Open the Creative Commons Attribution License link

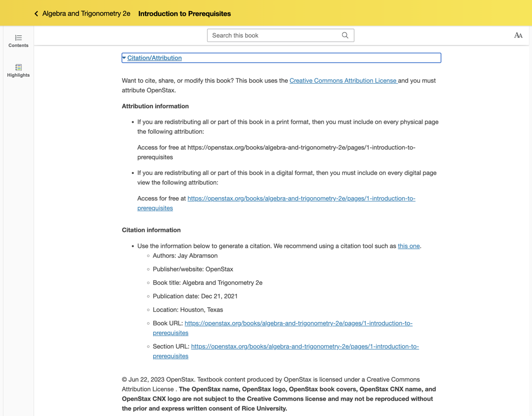click(x=343, y=80)
